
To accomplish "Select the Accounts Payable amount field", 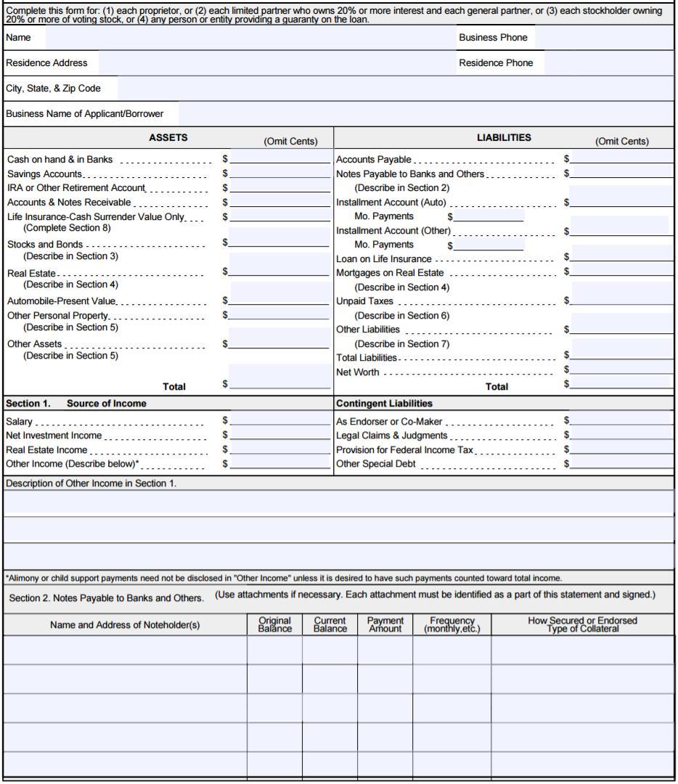I will click(621, 158).
